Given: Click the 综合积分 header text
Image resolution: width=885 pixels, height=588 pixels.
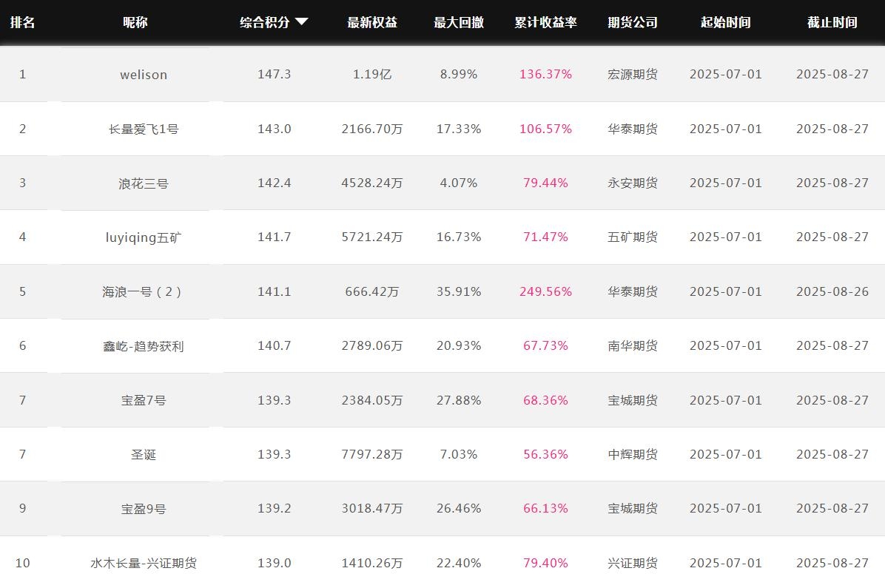Looking at the screenshot, I should (265, 22).
